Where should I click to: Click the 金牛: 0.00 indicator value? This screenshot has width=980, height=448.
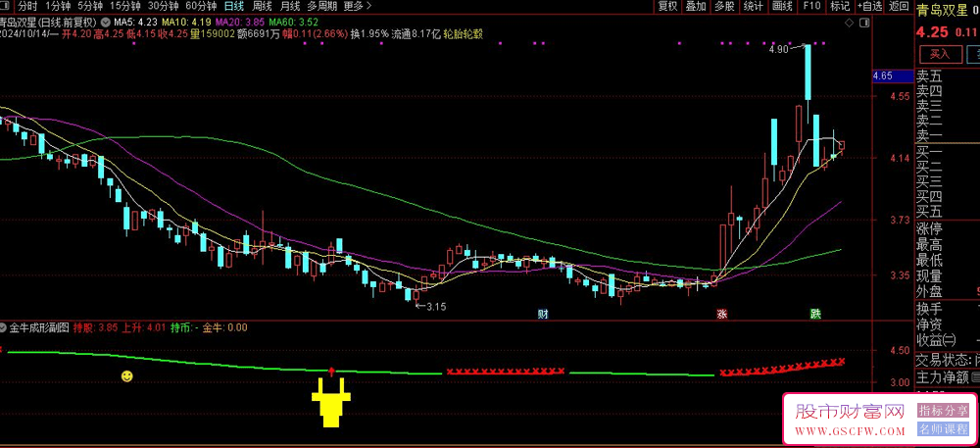(225, 327)
